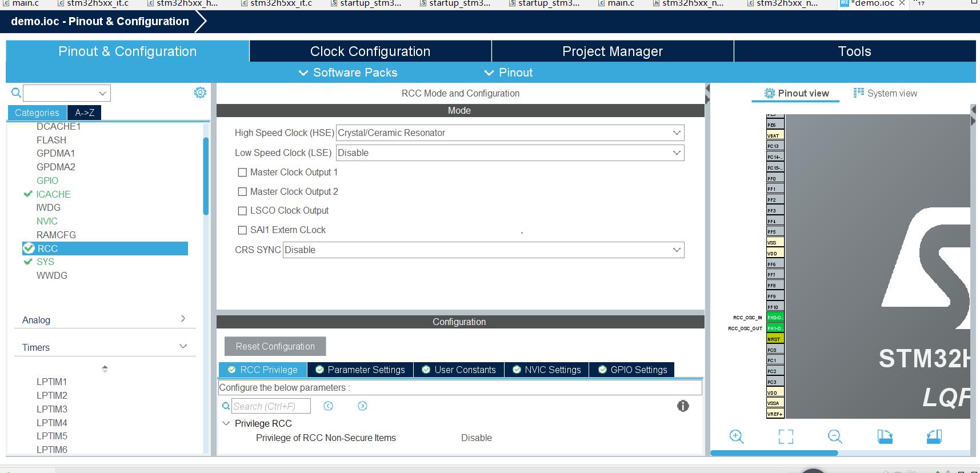This screenshot has width=980, height=473.
Task: Click the PH0 RCC_OSC_IN green pin
Action: click(775, 318)
